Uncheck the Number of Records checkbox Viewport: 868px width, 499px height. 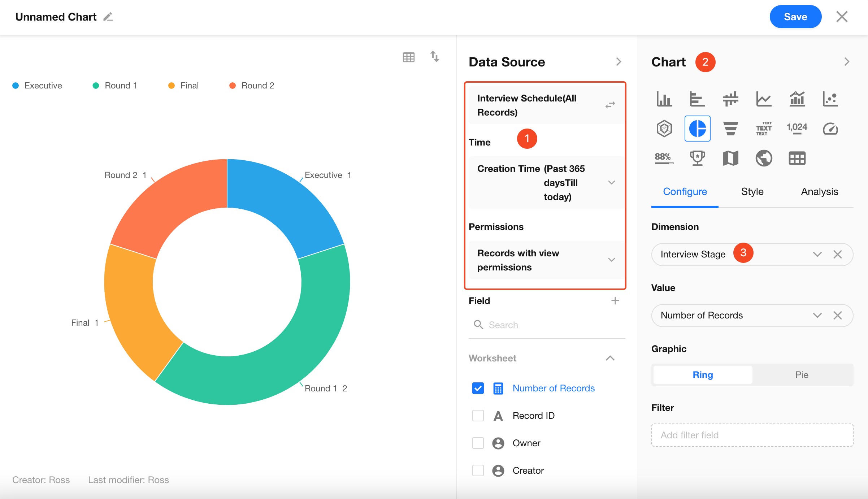tap(478, 388)
